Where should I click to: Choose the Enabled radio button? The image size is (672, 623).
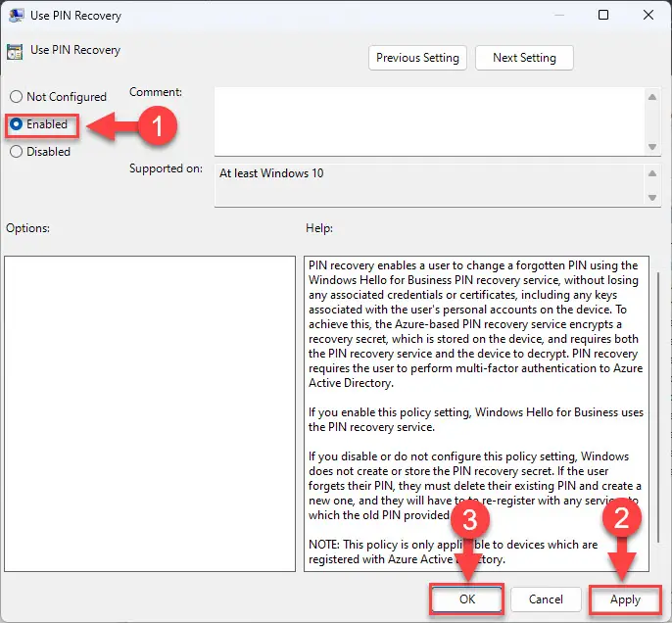click(17, 124)
